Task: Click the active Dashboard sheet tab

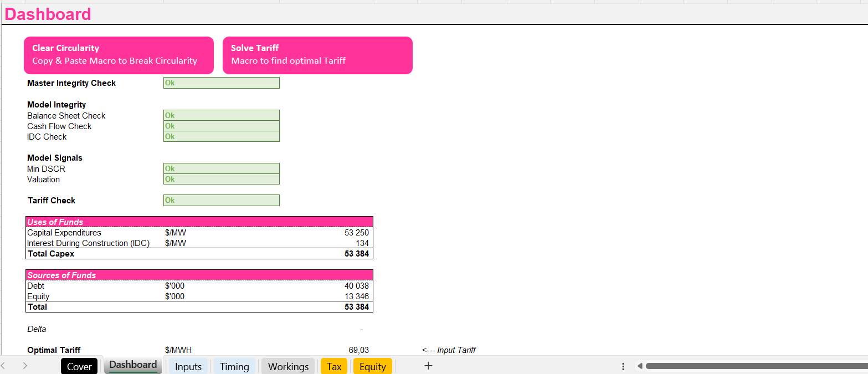Action: pos(133,365)
